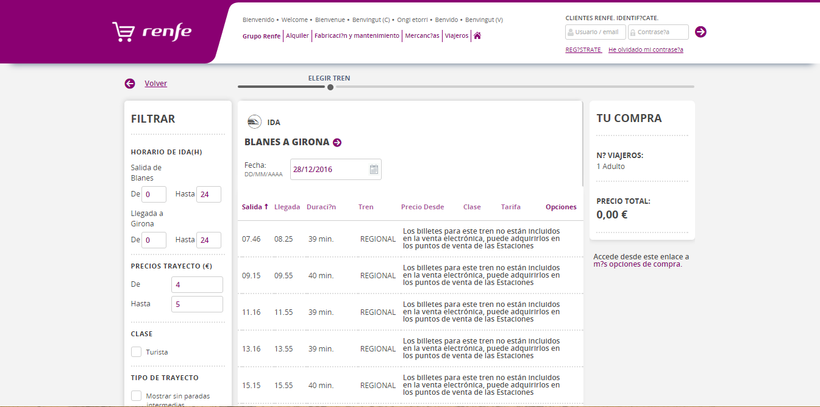Screen dimensions: 820x407
Task: Open the Alquiler menu item
Action: 297,36
